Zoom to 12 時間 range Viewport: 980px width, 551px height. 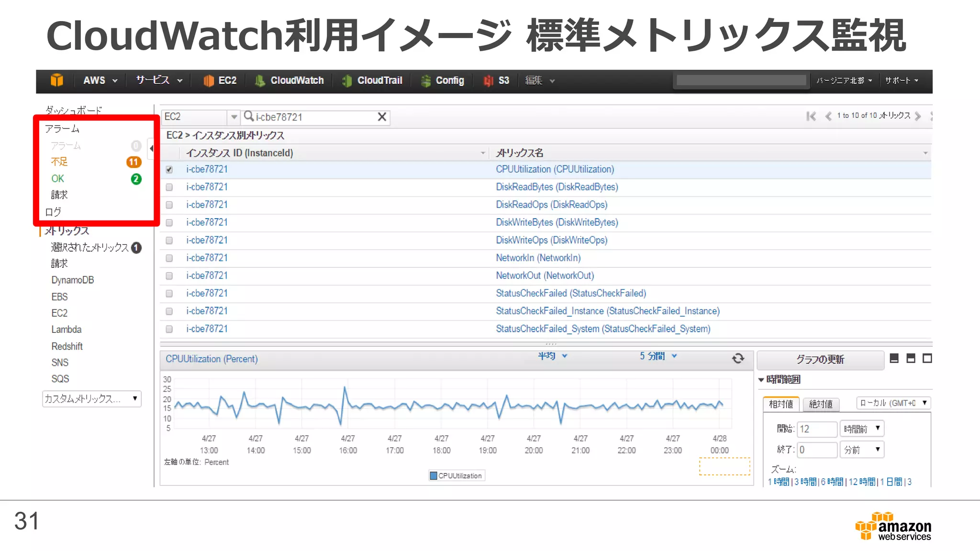(x=862, y=482)
